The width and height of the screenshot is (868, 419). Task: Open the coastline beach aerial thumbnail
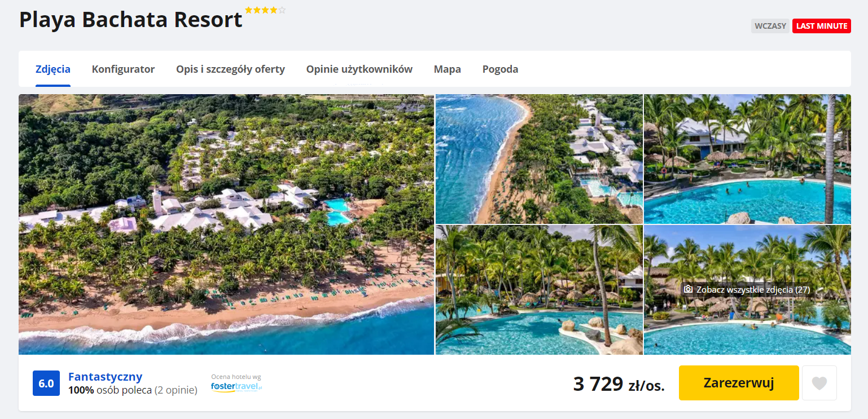(x=539, y=159)
